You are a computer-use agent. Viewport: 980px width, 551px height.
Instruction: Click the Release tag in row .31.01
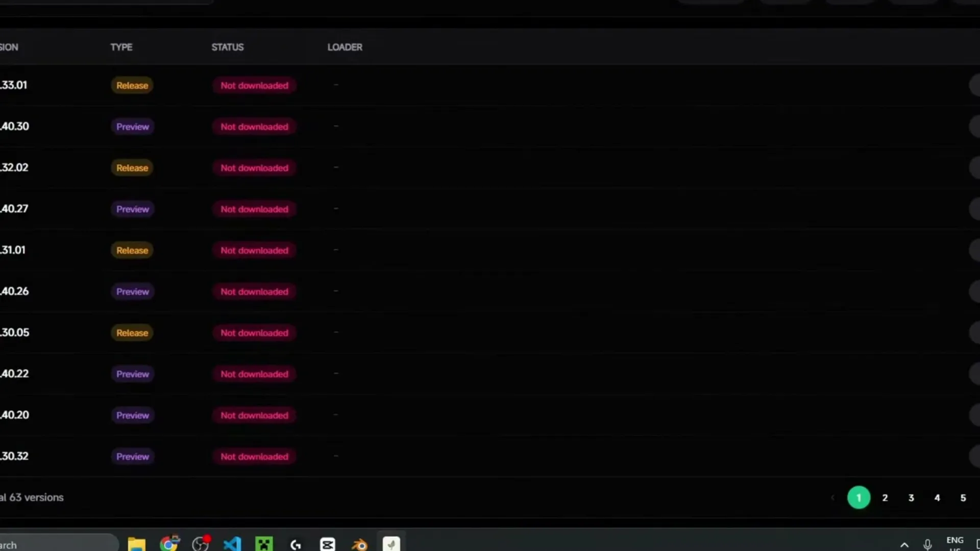(x=132, y=251)
